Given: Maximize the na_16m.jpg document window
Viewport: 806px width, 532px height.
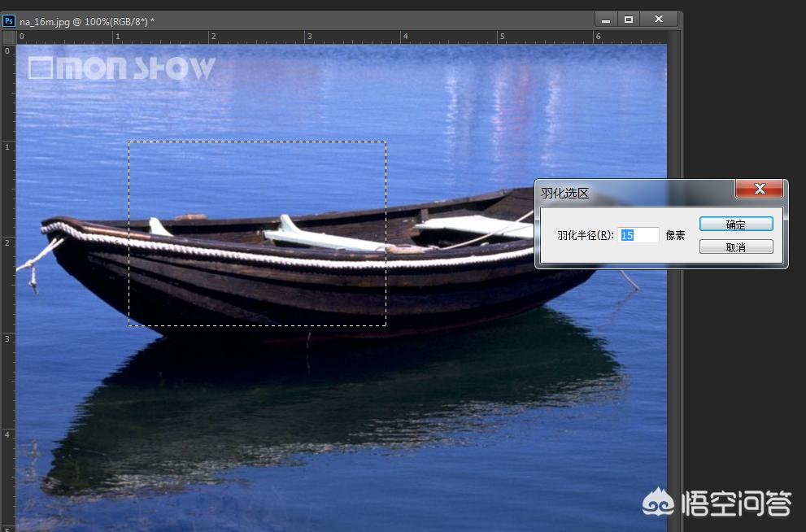Looking at the screenshot, I should coord(628,19).
